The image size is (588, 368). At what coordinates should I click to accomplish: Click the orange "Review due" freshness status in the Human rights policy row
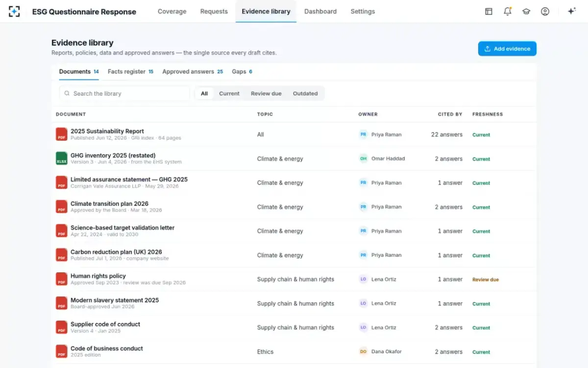[x=486, y=280]
